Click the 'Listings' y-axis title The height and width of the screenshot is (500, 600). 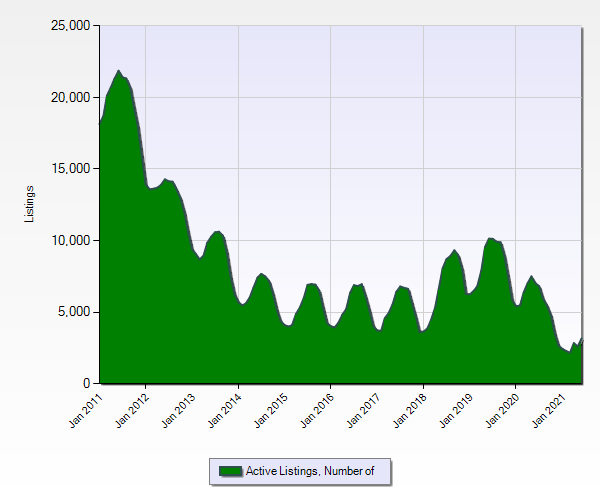click(30, 204)
